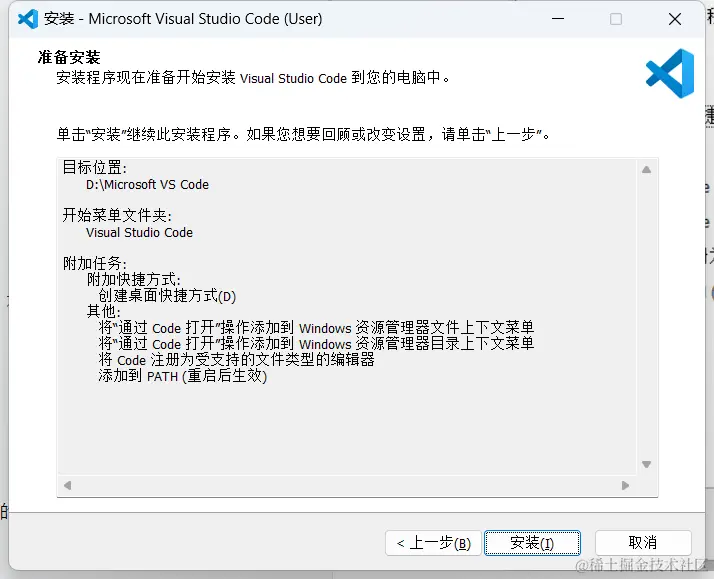The height and width of the screenshot is (579, 714).
Task: Click the 开始菜单文件夹 label
Action: point(117,215)
